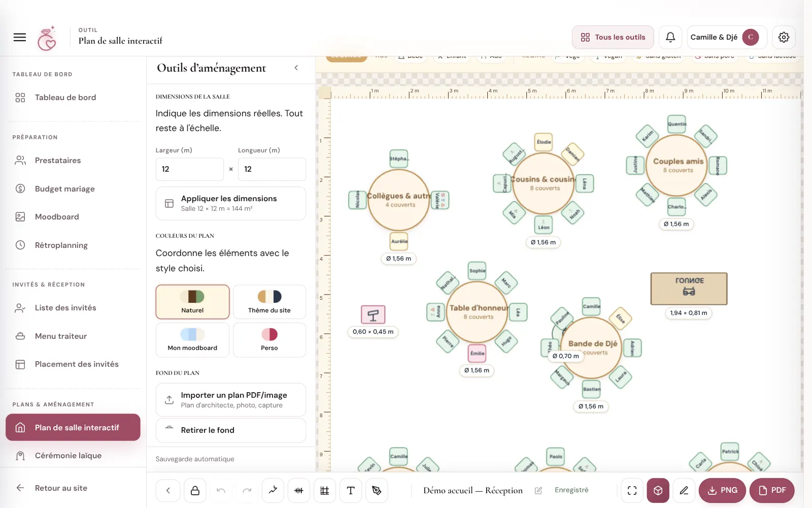Click Émilie's pink seat at Table d'honneur

click(x=477, y=353)
